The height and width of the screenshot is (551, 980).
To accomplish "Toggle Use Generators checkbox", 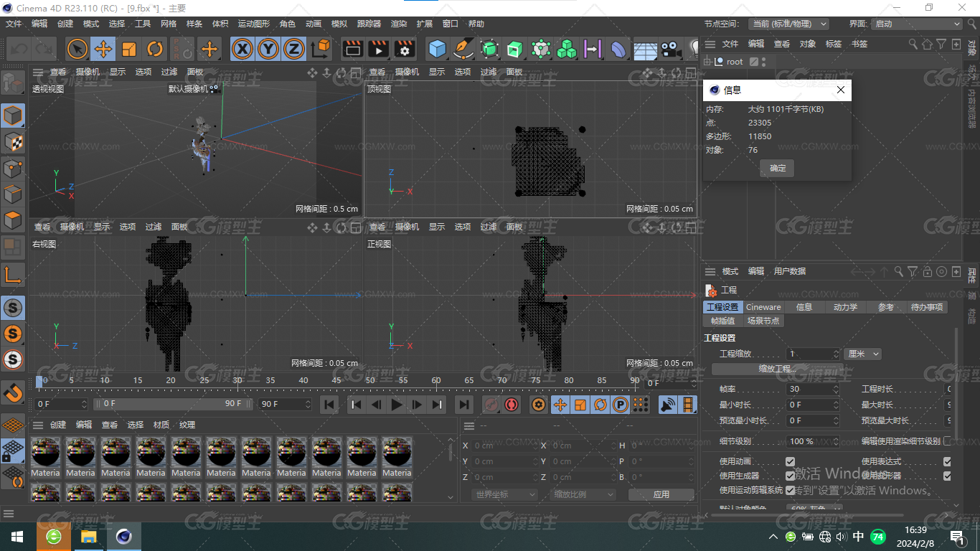I will [x=790, y=476].
